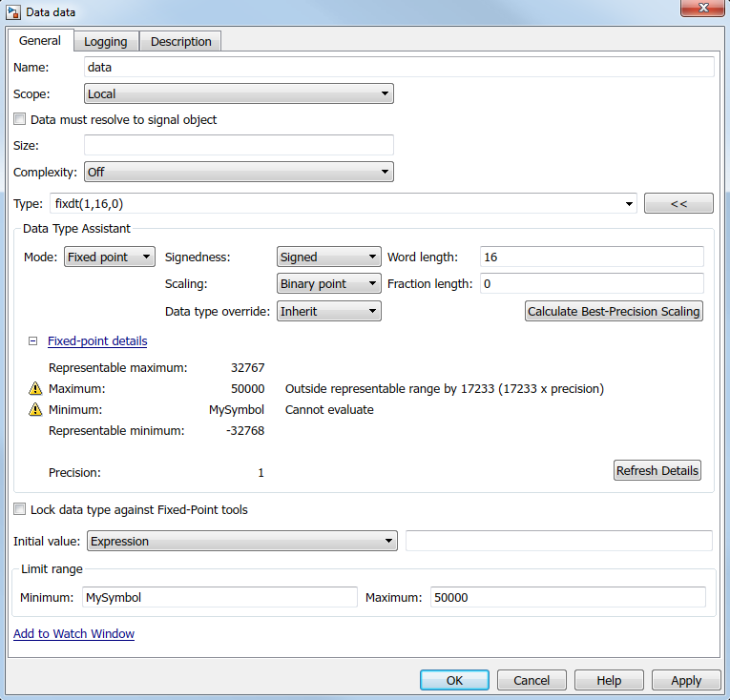Click the Representable minimum value -32768
This screenshot has width=730, height=700.
(x=245, y=430)
